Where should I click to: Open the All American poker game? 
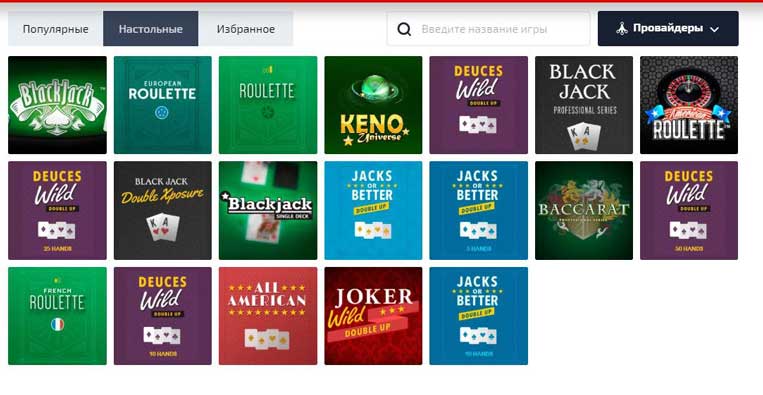click(268, 316)
